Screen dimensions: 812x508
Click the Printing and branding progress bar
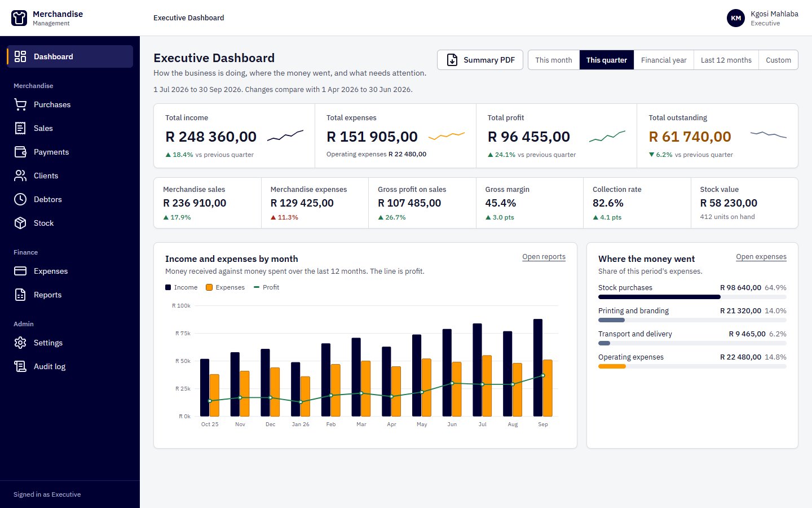692,320
